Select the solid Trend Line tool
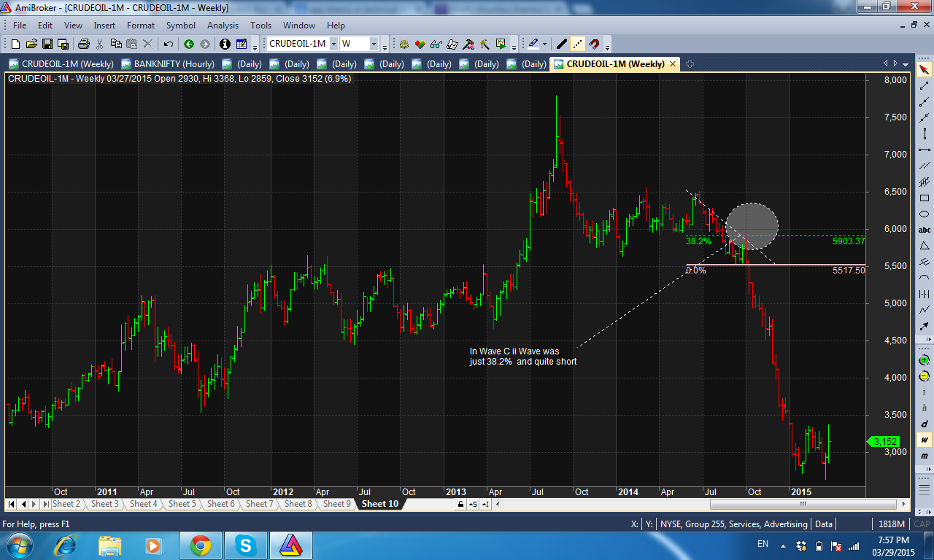The width and height of the screenshot is (934, 560). coord(561,44)
